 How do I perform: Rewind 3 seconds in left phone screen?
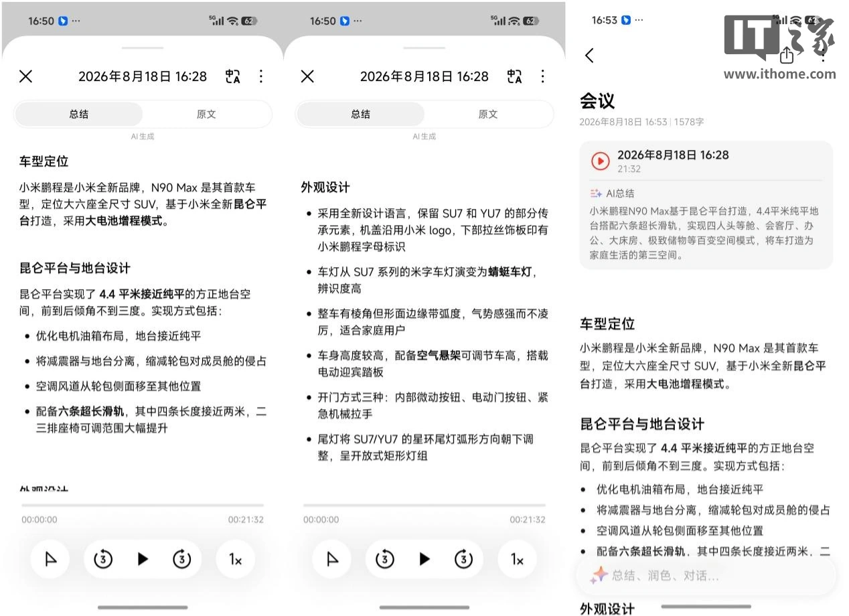102,559
